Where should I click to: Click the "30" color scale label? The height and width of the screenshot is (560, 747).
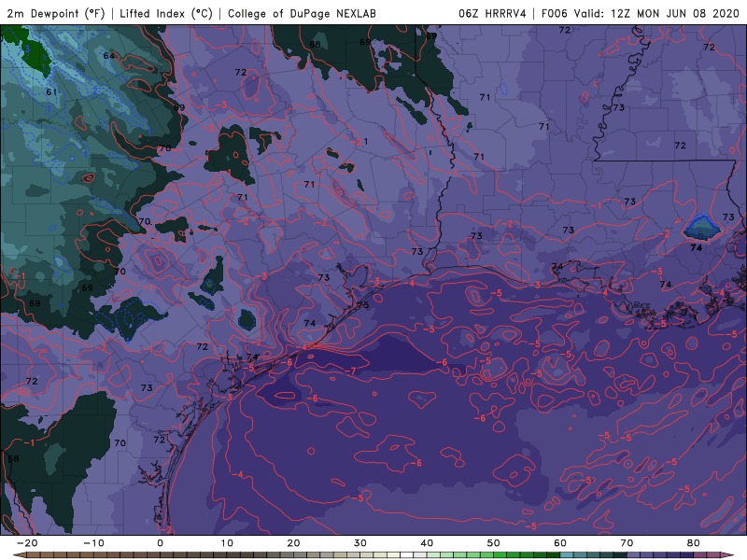pos(360,543)
